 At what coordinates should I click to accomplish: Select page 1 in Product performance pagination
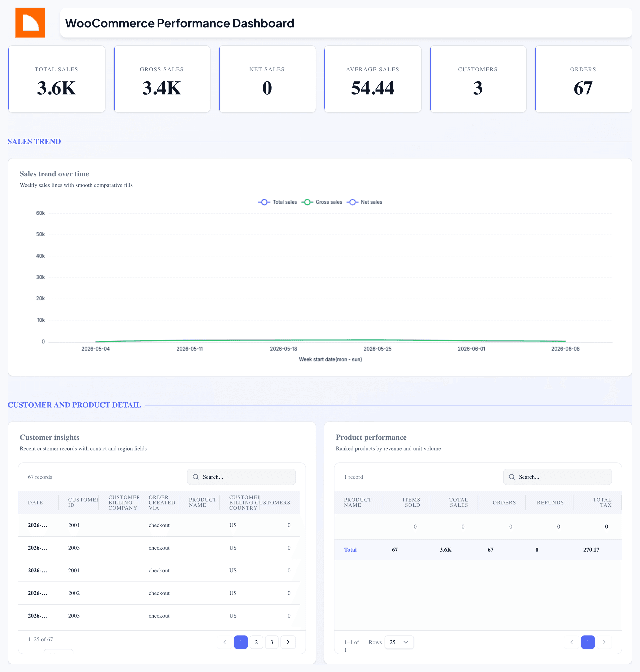[588, 642]
